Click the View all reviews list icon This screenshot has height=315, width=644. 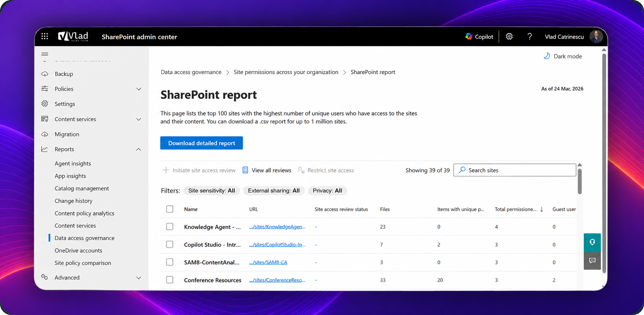[x=245, y=170]
